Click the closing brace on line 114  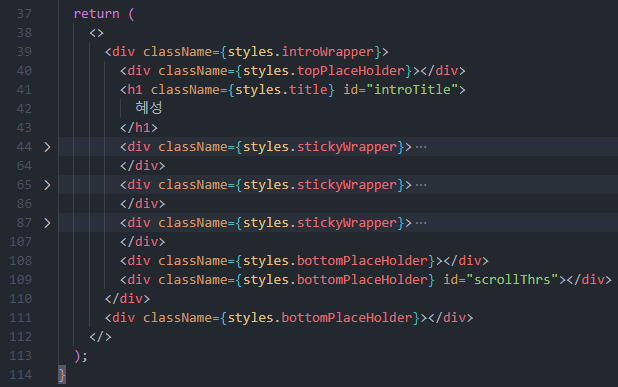[x=62, y=374]
